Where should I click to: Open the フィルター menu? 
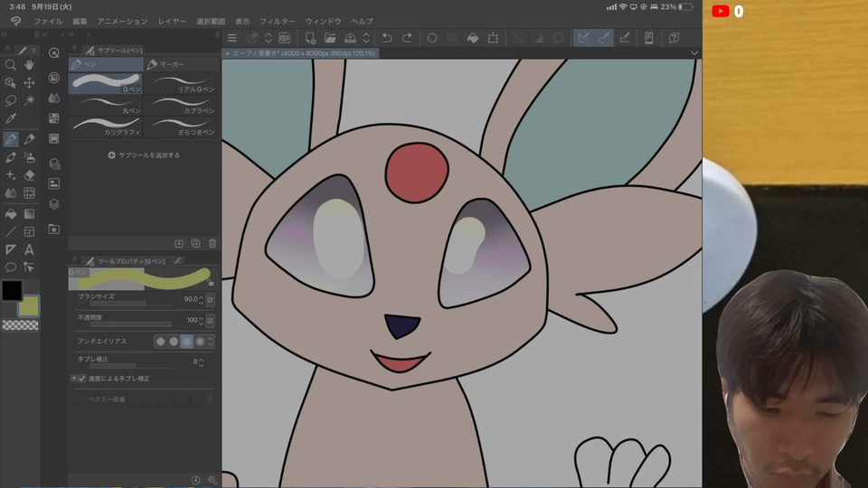pyautogui.click(x=277, y=21)
